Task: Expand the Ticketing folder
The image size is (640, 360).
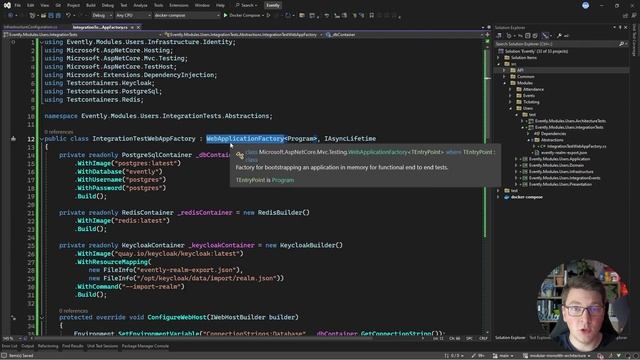Action: [510, 102]
